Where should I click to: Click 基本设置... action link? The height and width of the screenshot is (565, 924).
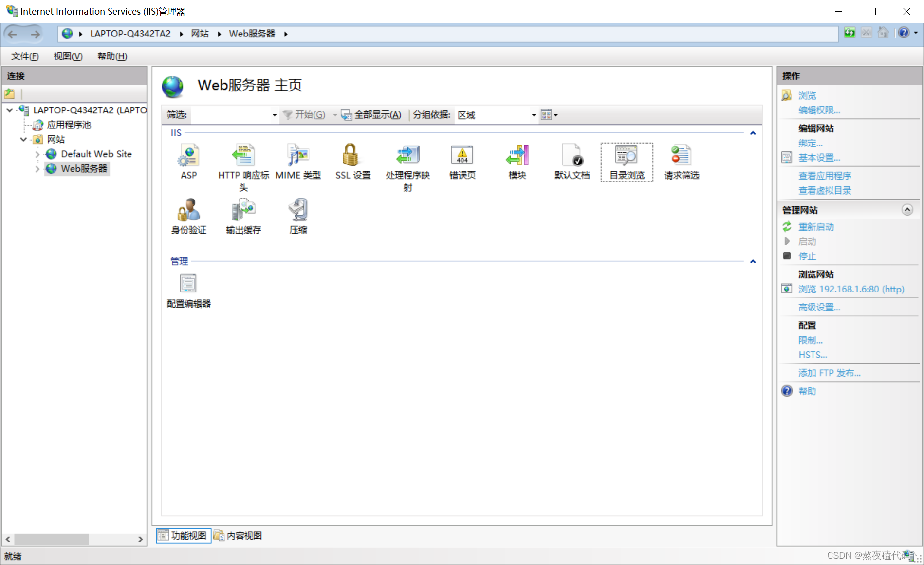819,158
